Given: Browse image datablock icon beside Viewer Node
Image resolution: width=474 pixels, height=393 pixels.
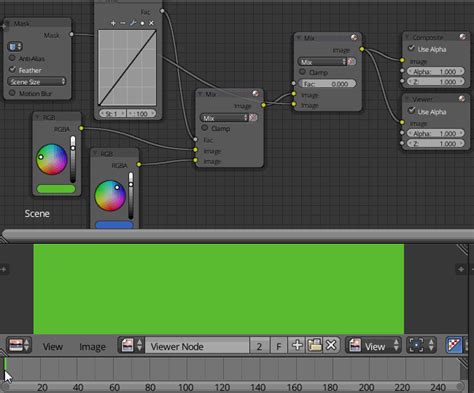Looking at the screenshot, I should click(131, 345).
